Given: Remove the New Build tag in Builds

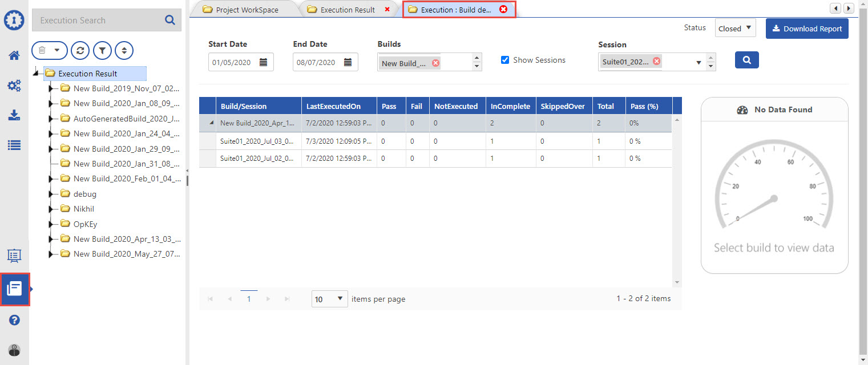Looking at the screenshot, I should (436, 63).
